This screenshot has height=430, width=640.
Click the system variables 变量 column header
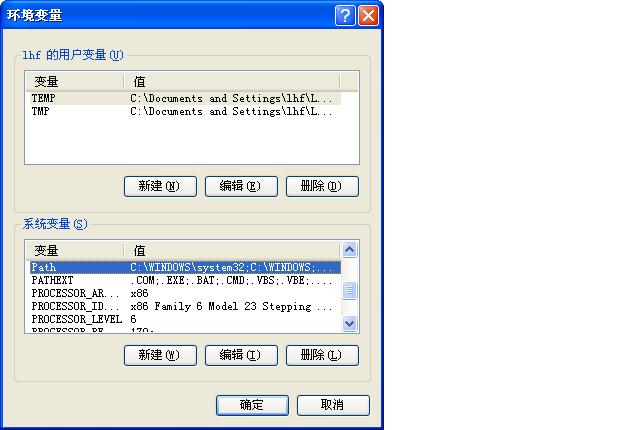[x=75, y=250]
